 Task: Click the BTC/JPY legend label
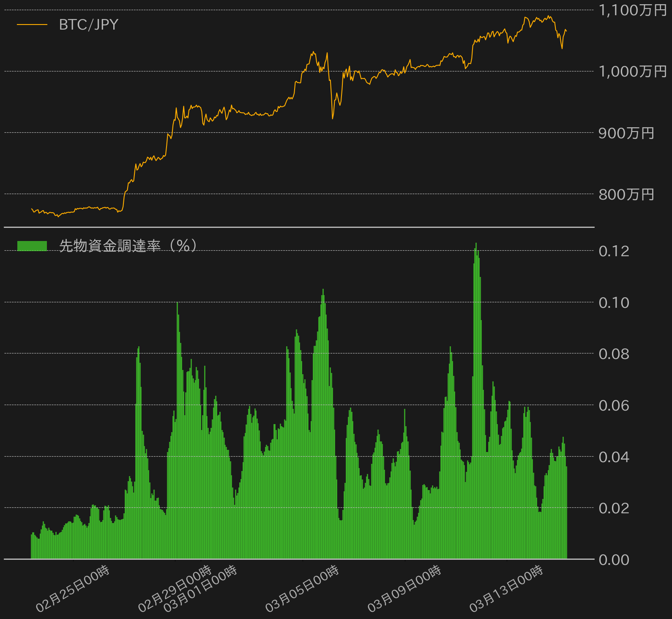click(x=88, y=25)
